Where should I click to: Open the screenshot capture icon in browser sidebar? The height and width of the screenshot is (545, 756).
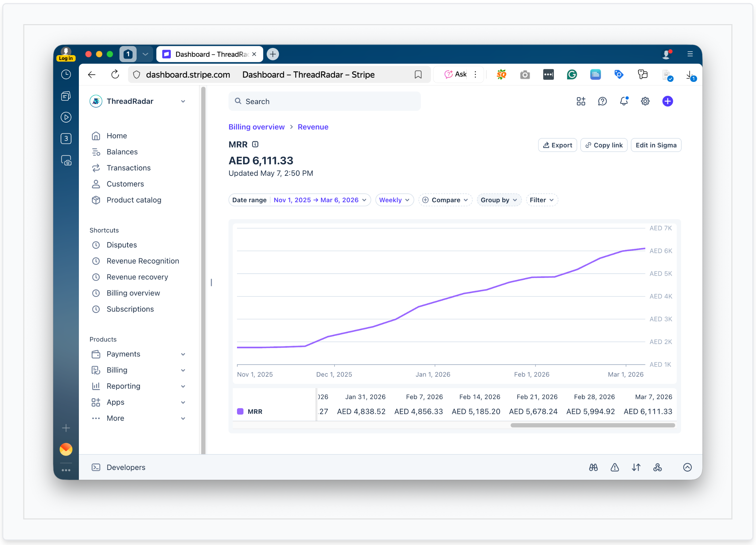point(66,160)
